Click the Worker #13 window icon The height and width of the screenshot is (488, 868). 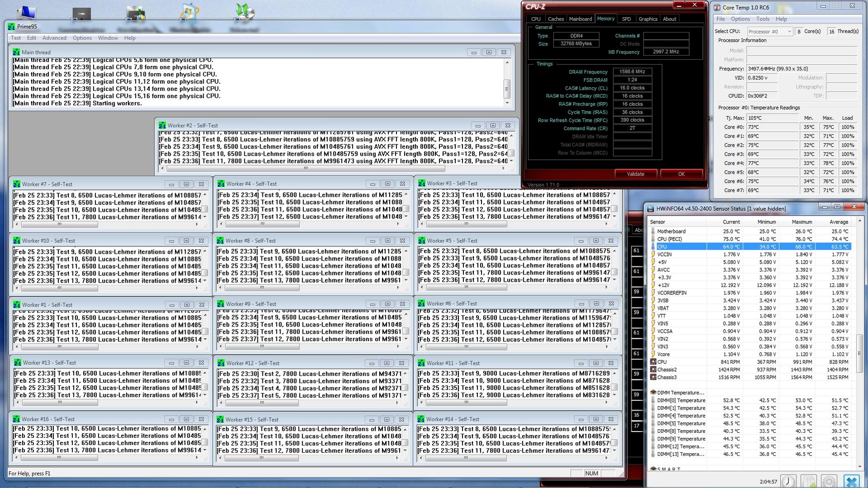(x=18, y=363)
